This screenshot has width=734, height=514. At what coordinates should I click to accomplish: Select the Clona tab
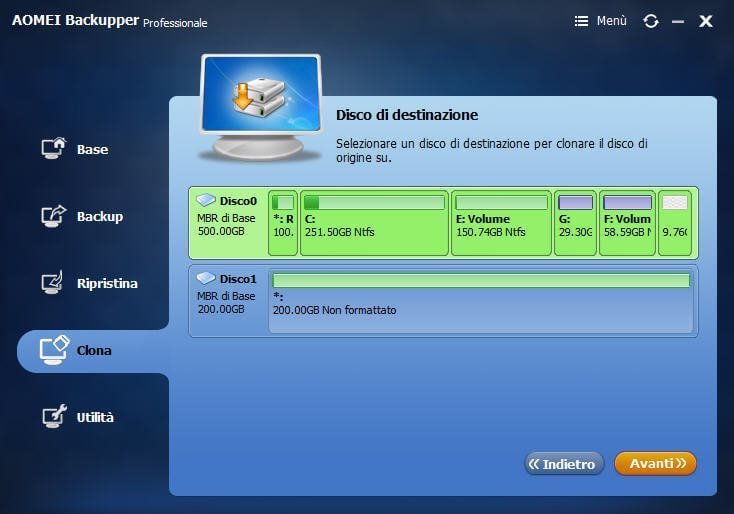[94, 350]
